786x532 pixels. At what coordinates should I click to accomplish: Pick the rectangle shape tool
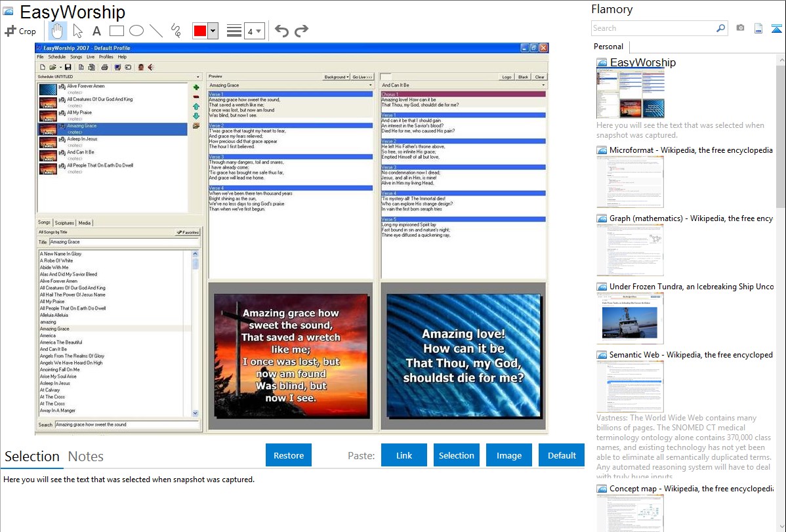coord(116,31)
